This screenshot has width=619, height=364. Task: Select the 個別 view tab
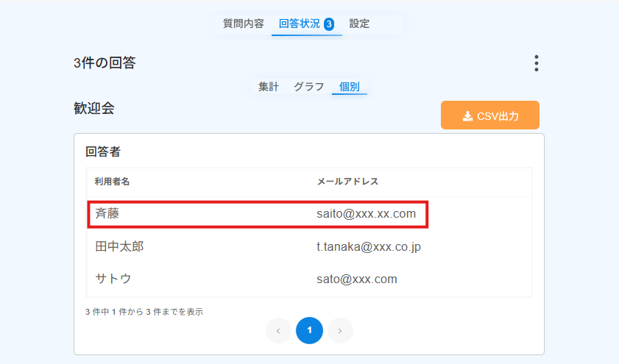[350, 87]
